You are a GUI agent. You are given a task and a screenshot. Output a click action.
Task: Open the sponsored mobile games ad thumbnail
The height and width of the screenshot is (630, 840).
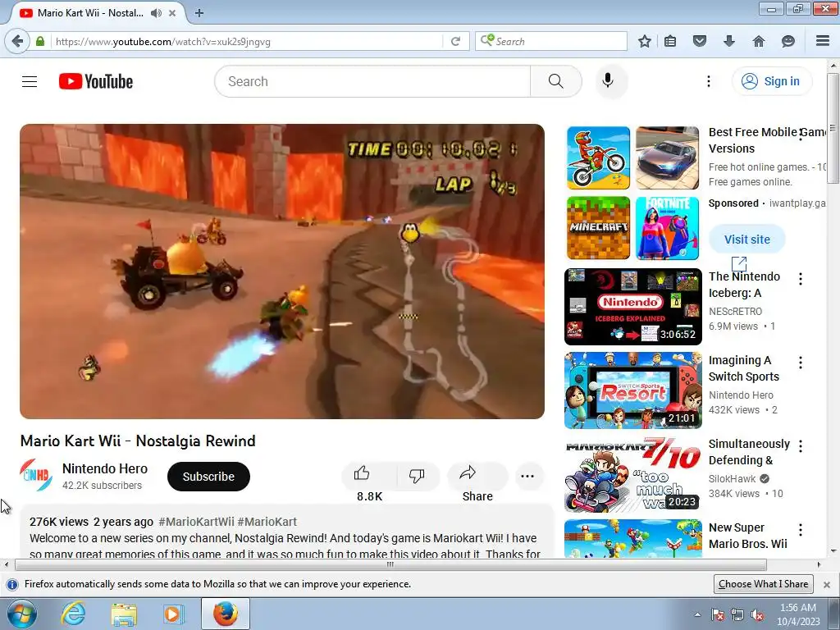coord(633,194)
